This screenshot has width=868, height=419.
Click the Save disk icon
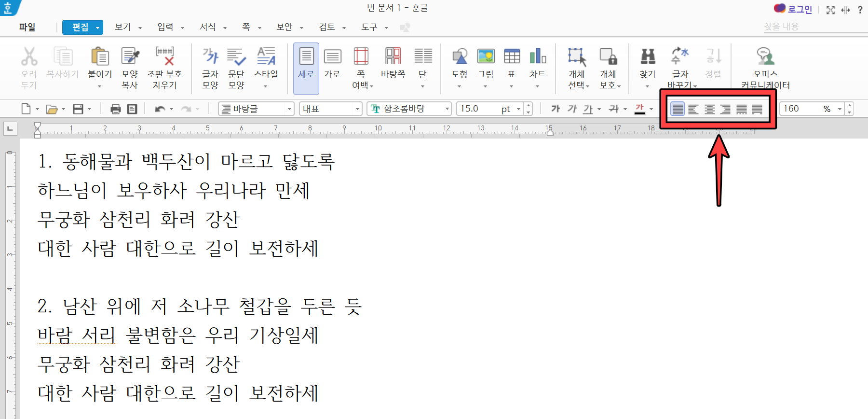pyautogui.click(x=78, y=109)
